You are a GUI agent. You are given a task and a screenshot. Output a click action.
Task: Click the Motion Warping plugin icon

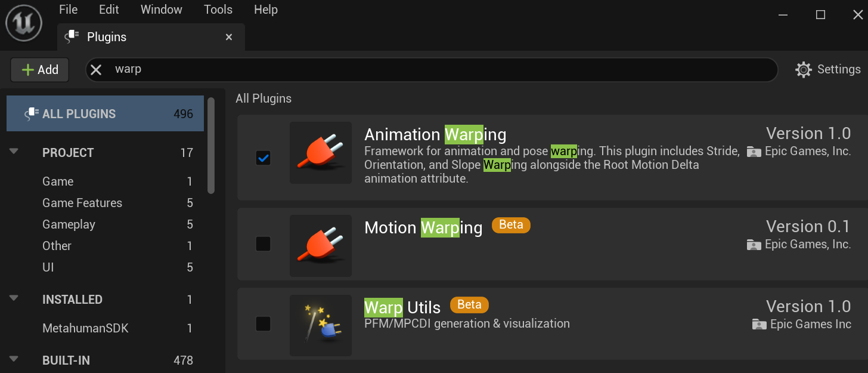[320, 246]
